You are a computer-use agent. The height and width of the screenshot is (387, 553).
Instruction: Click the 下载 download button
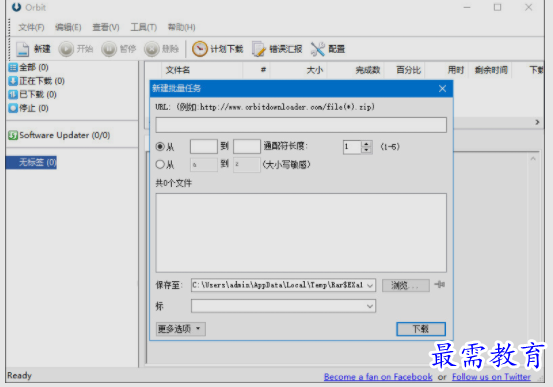click(x=421, y=329)
